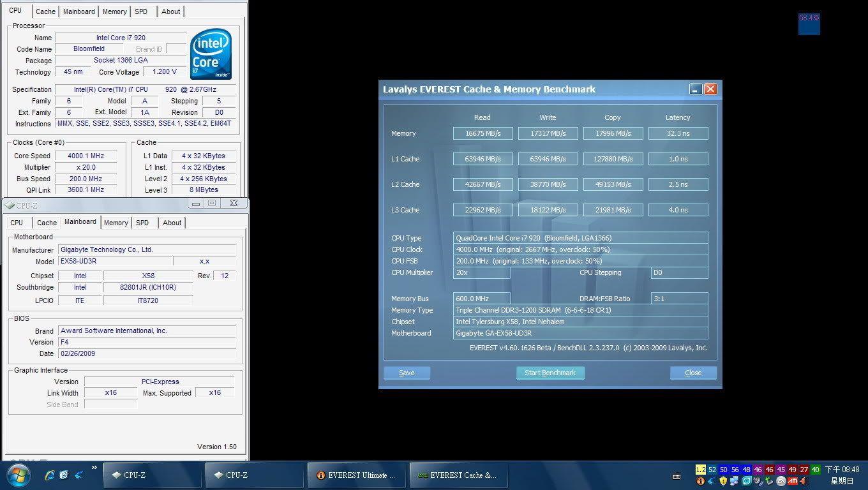Expand the quick launch overflow chevron

point(94,468)
